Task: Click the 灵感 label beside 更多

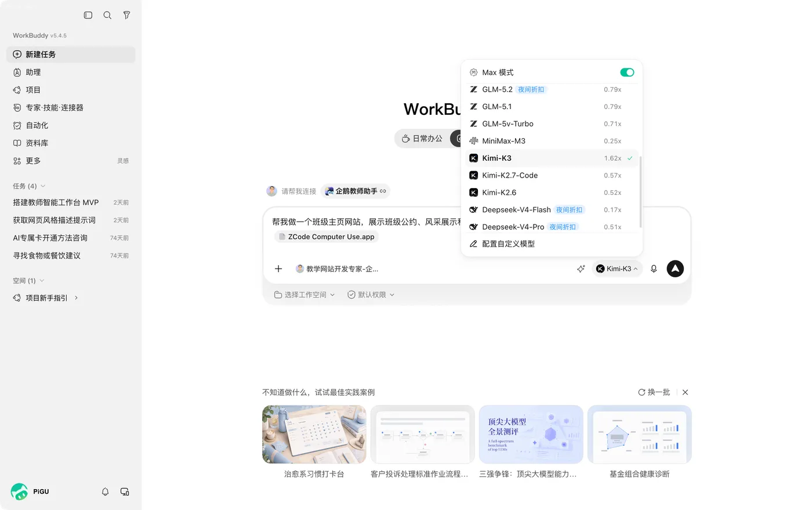Action: pos(123,161)
